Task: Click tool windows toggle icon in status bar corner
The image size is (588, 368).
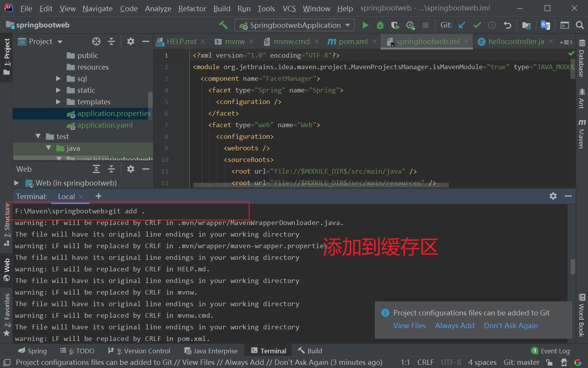Action: point(7,362)
